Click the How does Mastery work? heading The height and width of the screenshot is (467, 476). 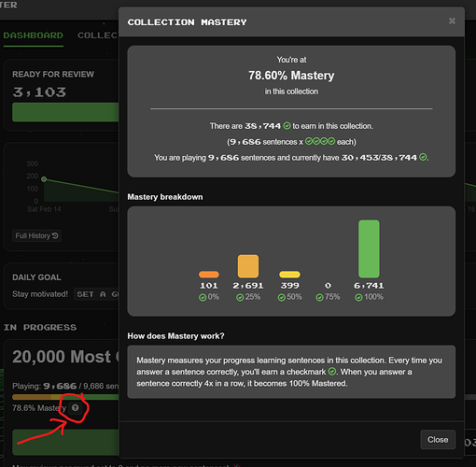[175, 336]
